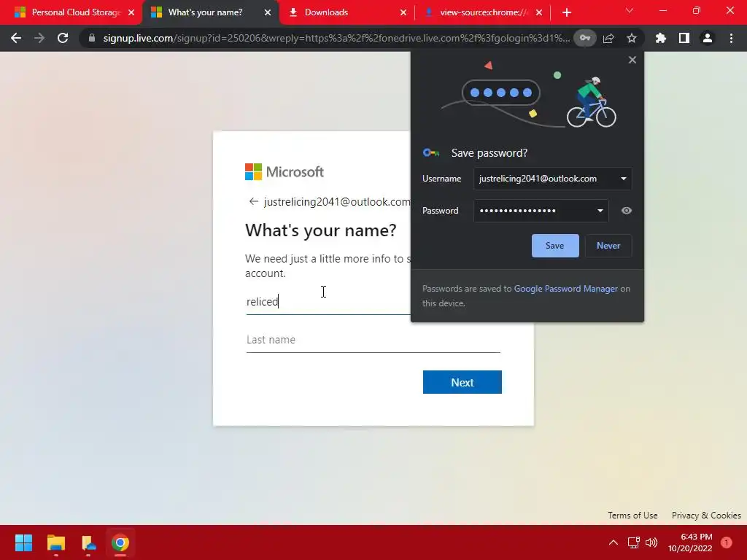Image resolution: width=747 pixels, height=560 pixels.
Task: Share this page icon
Action: [608, 38]
